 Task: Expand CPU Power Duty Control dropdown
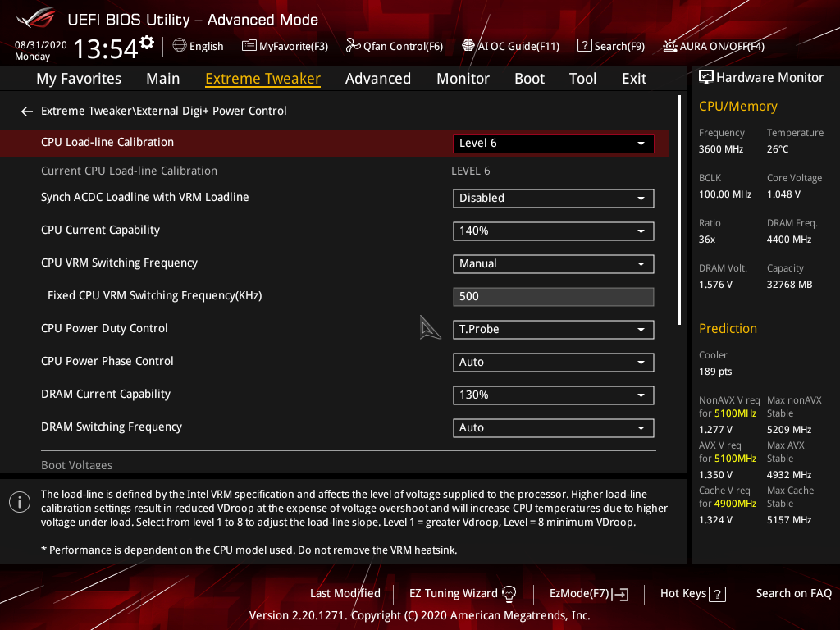tap(554, 330)
